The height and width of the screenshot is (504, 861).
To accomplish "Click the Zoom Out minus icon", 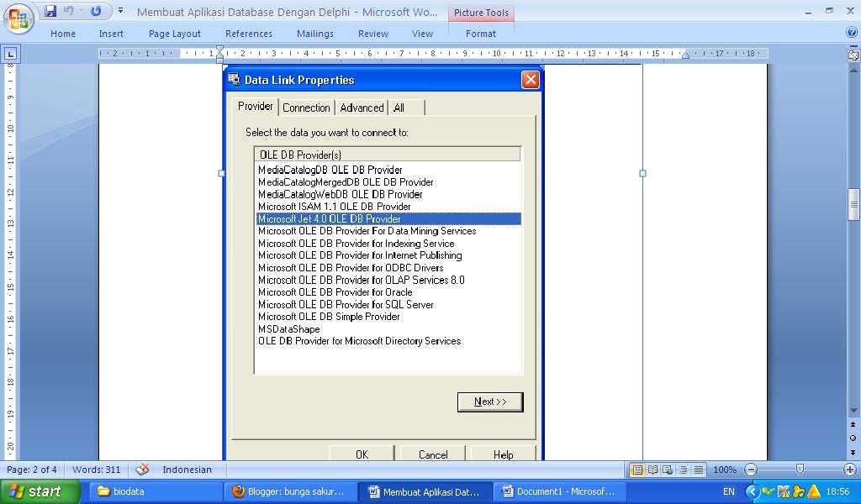I will click(x=751, y=468).
